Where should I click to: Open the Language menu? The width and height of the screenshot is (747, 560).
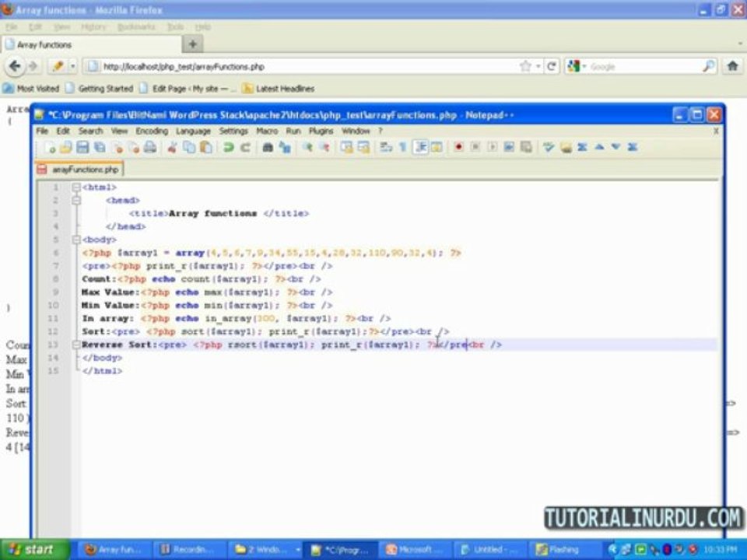coord(193,131)
